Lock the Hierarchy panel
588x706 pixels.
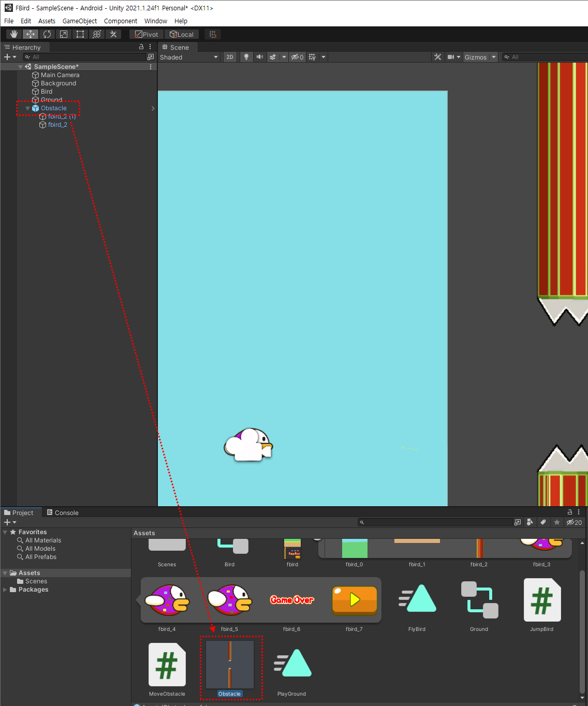click(x=141, y=47)
